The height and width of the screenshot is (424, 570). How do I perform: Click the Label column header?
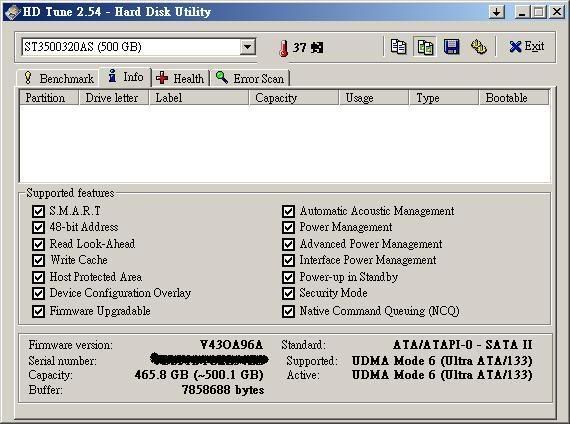pos(199,98)
